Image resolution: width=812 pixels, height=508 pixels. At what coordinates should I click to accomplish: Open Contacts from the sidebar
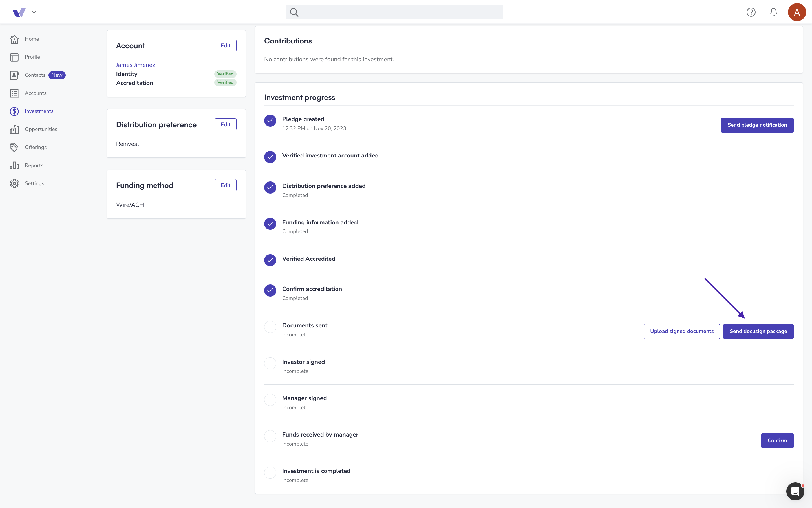(x=35, y=75)
